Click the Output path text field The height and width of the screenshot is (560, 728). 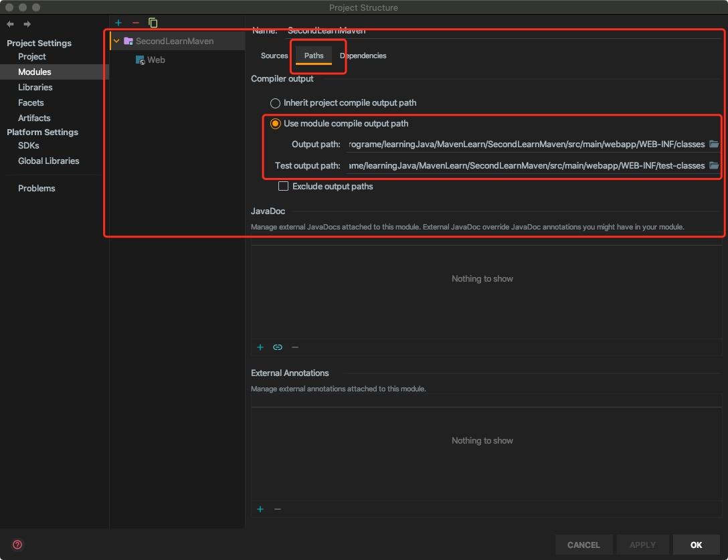point(527,145)
